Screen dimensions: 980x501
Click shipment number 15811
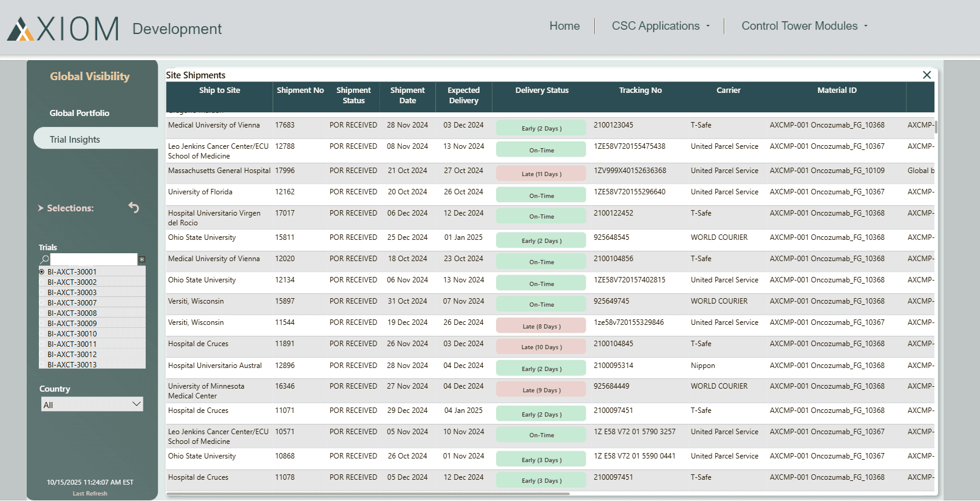click(285, 237)
